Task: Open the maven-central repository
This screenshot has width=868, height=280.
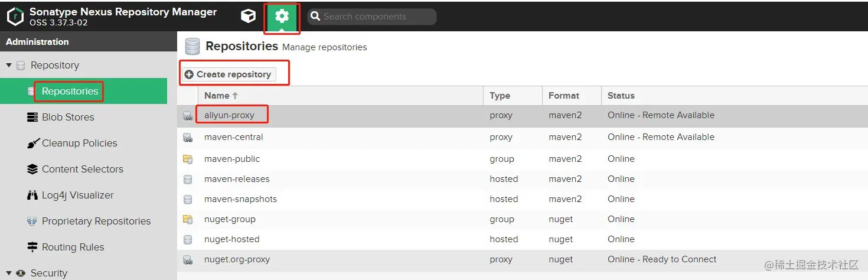Action: [233, 137]
